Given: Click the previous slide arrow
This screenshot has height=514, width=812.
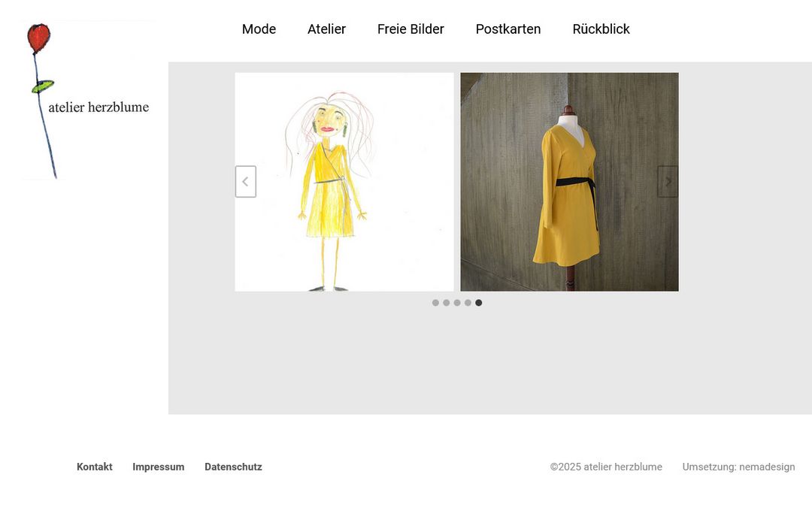Looking at the screenshot, I should point(245,181).
